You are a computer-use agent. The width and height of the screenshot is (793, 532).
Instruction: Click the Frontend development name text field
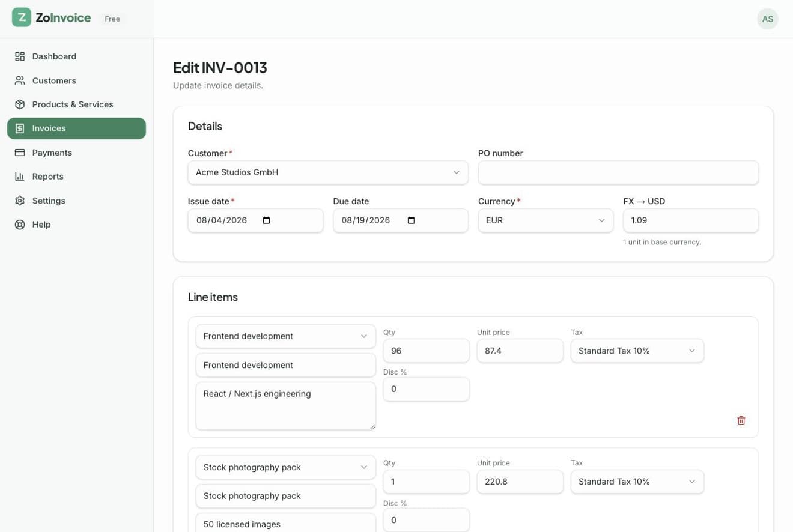[x=286, y=365]
